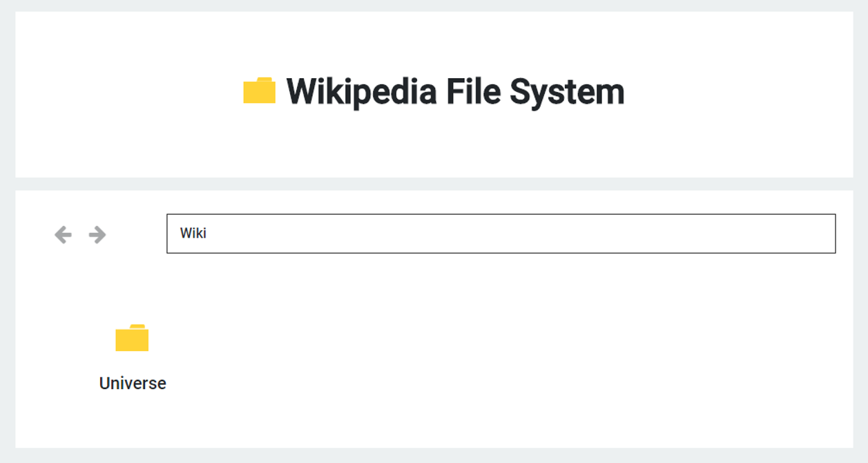Click the forward navigation arrow
The width and height of the screenshot is (868, 463).
[97, 235]
